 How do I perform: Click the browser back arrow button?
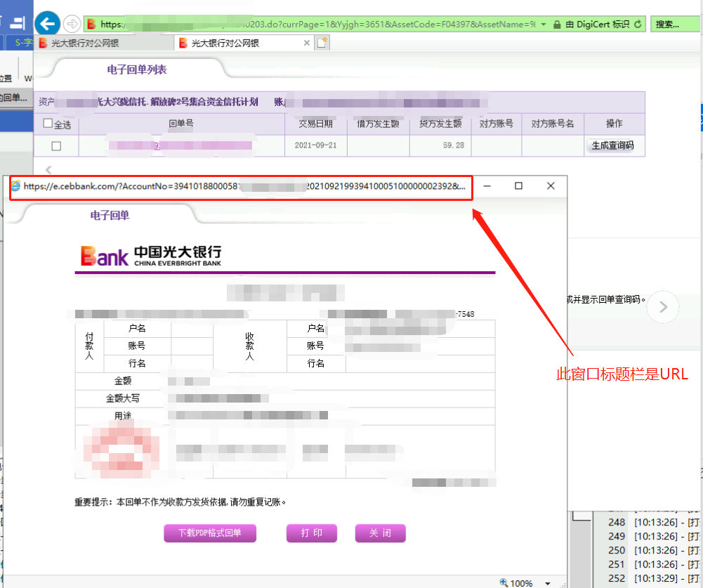pyautogui.click(x=47, y=24)
